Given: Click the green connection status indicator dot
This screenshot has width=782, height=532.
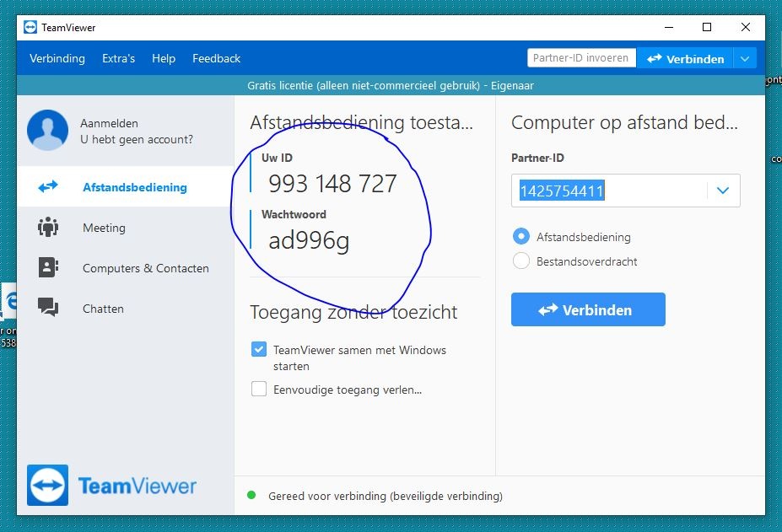Looking at the screenshot, I should 251,495.
